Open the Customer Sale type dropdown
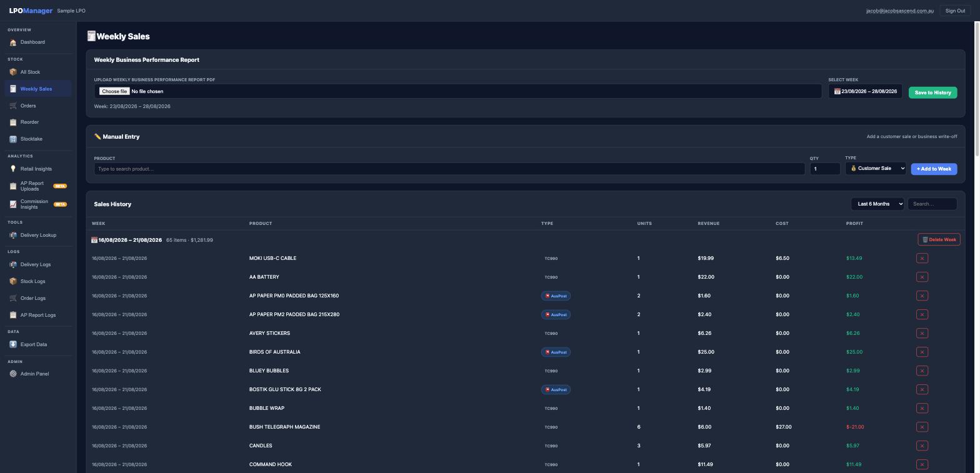Viewport: 980px width, 473px height. 876,168
